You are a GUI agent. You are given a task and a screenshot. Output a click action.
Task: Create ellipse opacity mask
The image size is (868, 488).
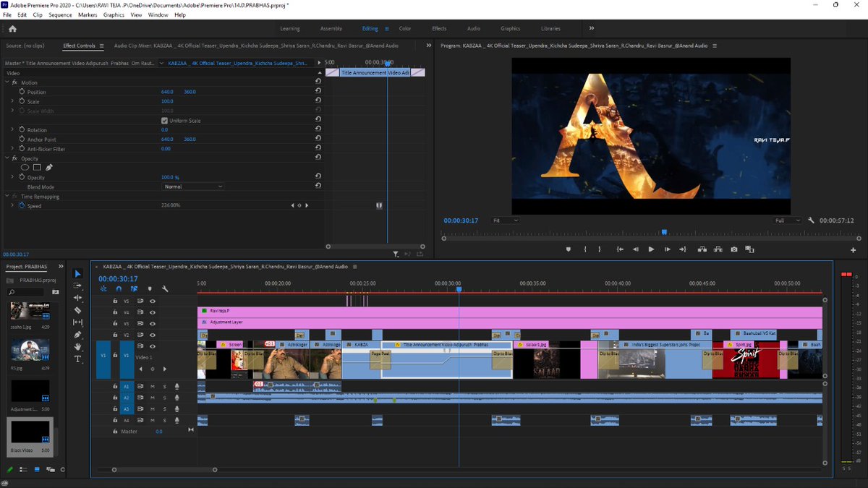[x=25, y=168]
